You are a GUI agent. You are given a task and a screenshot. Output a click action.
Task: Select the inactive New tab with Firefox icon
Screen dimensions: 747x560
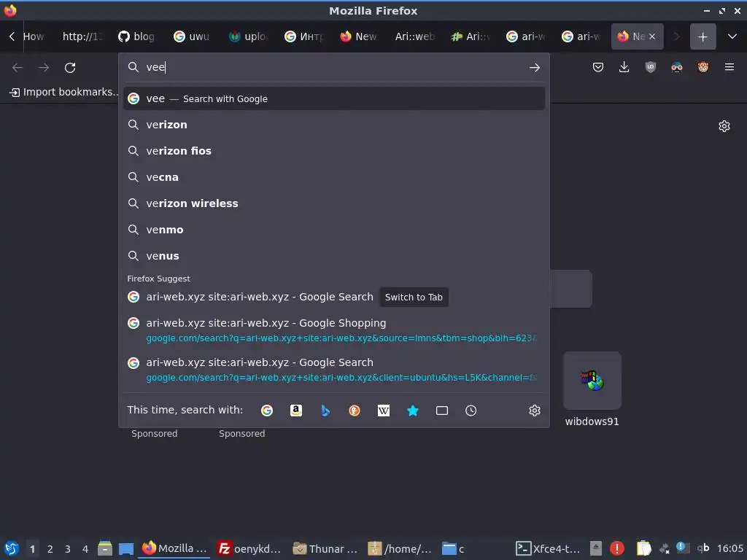[x=358, y=36]
